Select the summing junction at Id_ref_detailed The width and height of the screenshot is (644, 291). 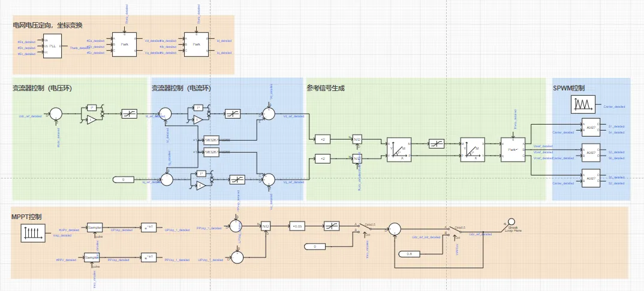tap(165, 114)
